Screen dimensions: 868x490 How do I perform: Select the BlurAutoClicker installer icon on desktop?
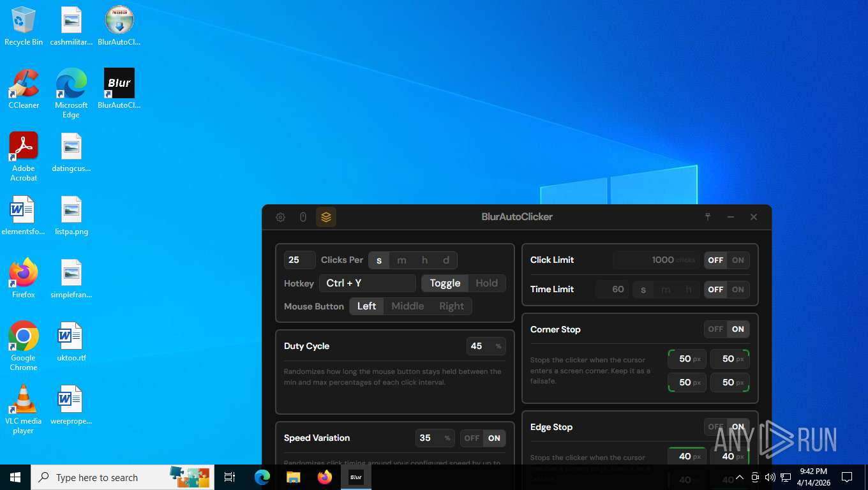pyautogui.click(x=119, y=26)
